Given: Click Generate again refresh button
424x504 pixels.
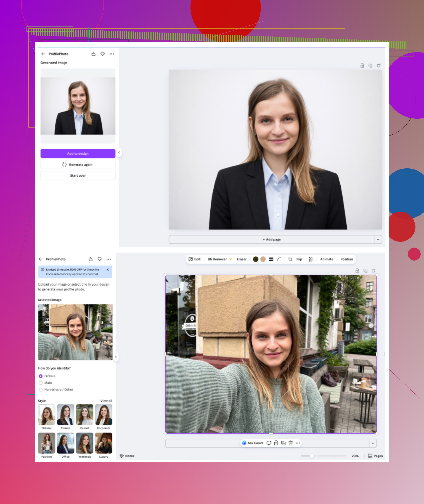Looking at the screenshot, I should [x=78, y=165].
